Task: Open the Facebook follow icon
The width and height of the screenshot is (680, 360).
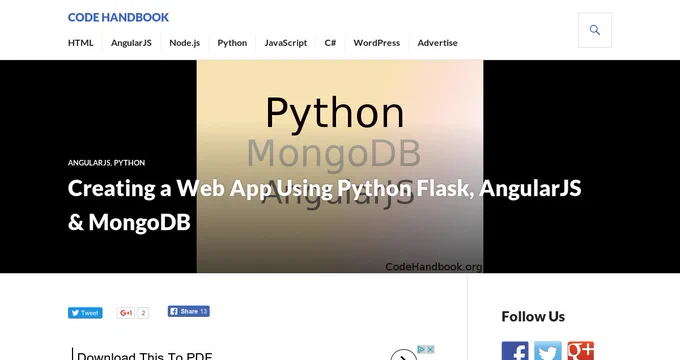Action: [x=515, y=351]
